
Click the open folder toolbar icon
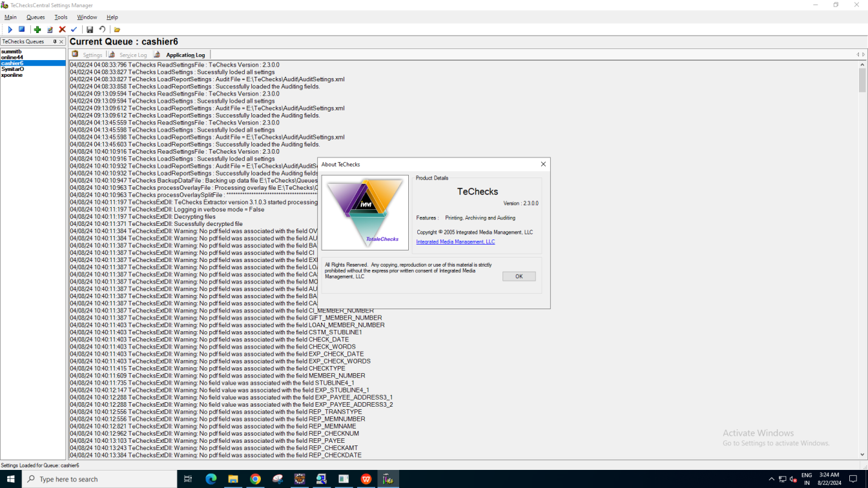pos(117,30)
